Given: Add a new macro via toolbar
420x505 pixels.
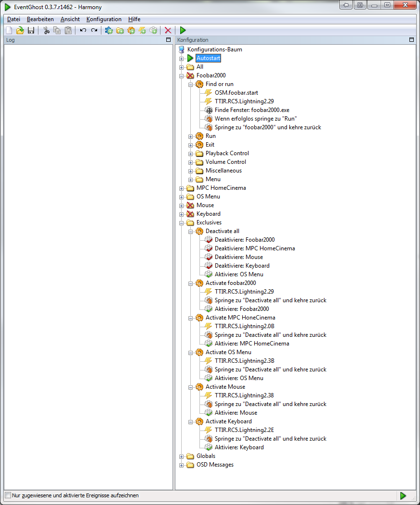Looking at the screenshot, I should [x=131, y=30].
